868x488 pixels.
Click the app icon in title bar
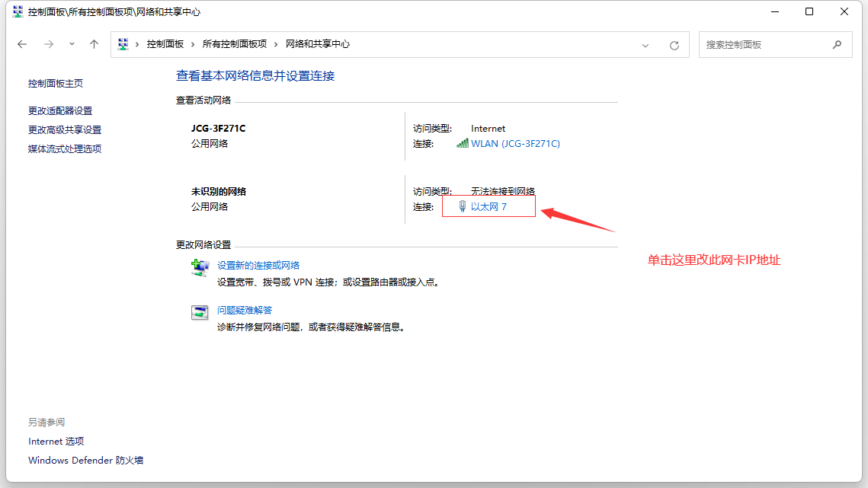[x=17, y=11]
